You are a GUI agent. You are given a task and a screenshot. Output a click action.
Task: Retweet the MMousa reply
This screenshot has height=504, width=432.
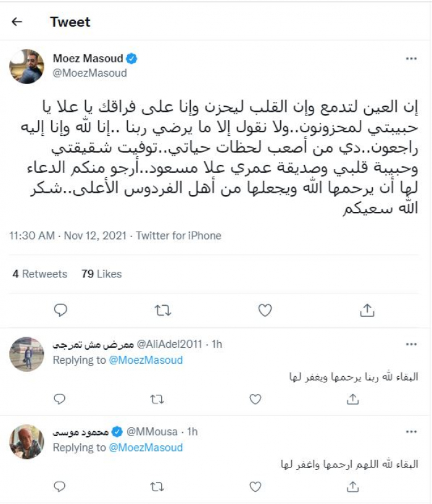tap(157, 487)
